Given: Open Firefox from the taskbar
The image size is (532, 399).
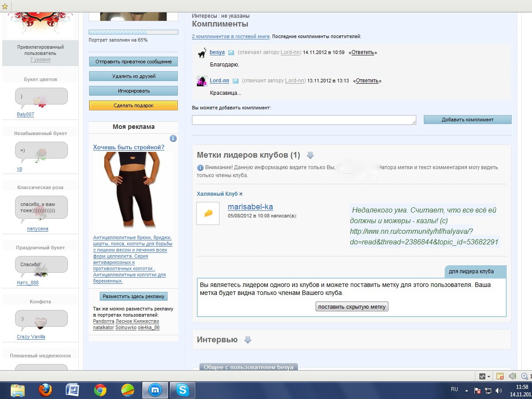Looking at the screenshot, I should tap(45, 390).
